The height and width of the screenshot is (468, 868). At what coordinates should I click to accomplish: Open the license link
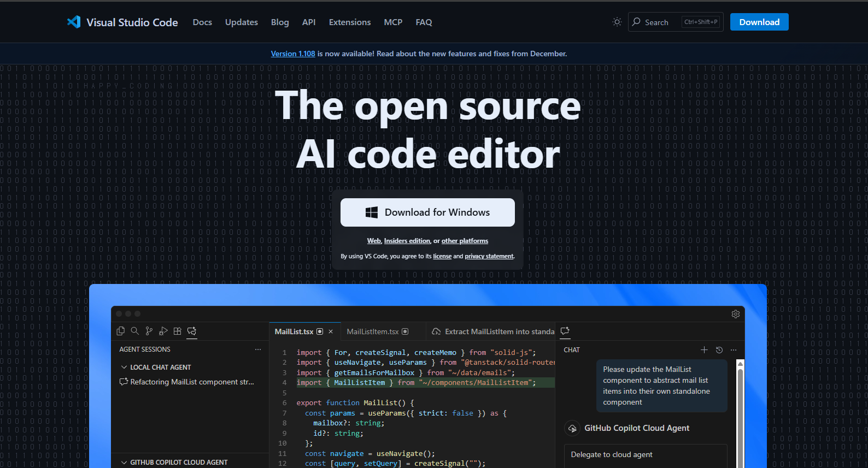[x=442, y=256]
